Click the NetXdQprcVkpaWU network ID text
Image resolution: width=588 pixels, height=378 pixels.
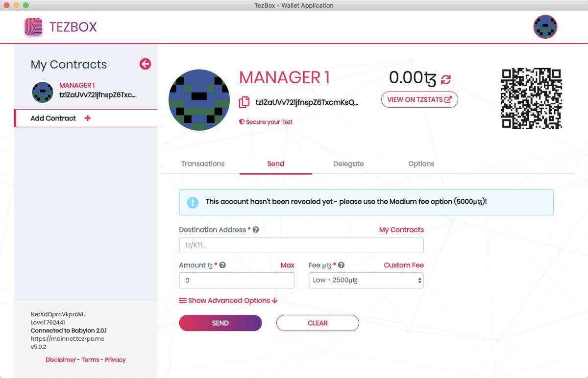(x=58, y=314)
